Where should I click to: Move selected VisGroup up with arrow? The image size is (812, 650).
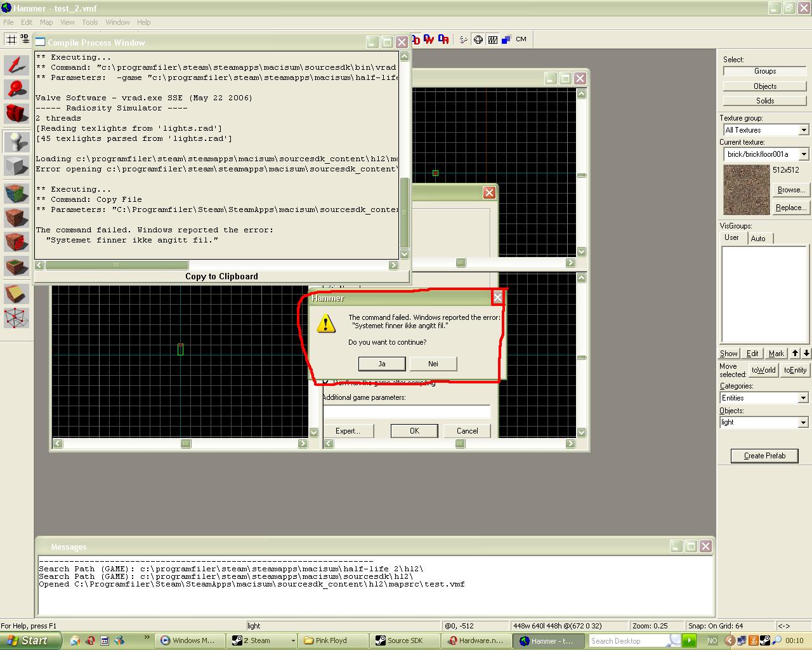[795, 354]
